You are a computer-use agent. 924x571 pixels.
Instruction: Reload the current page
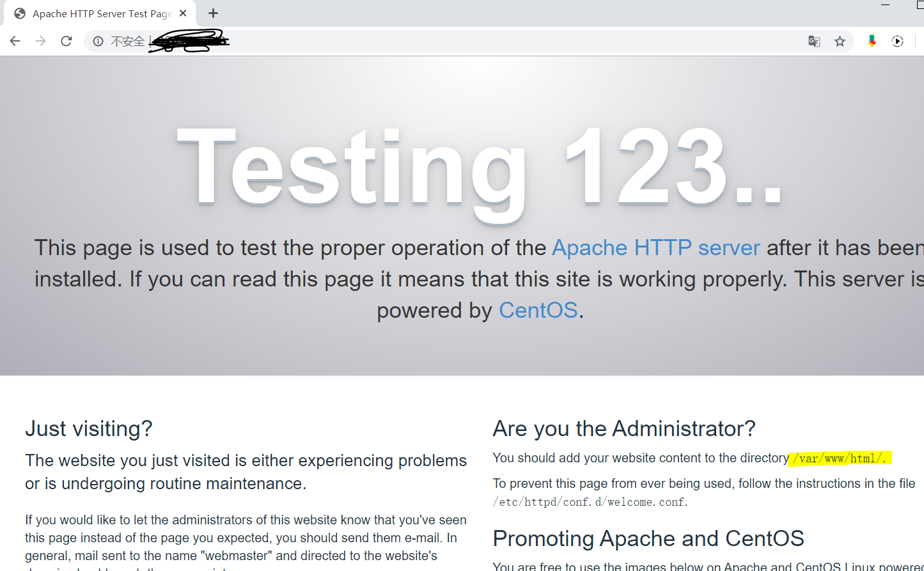pyautogui.click(x=67, y=42)
